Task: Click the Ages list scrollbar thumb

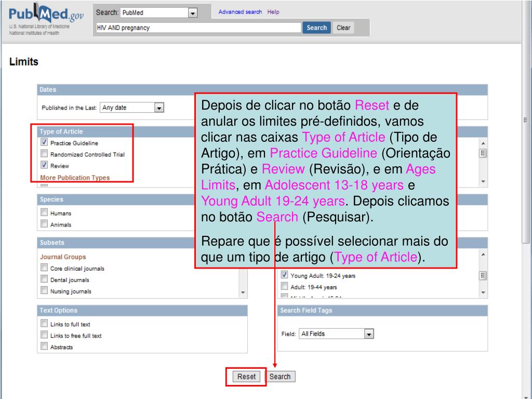Action: pyautogui.click(x=483, y=275)
